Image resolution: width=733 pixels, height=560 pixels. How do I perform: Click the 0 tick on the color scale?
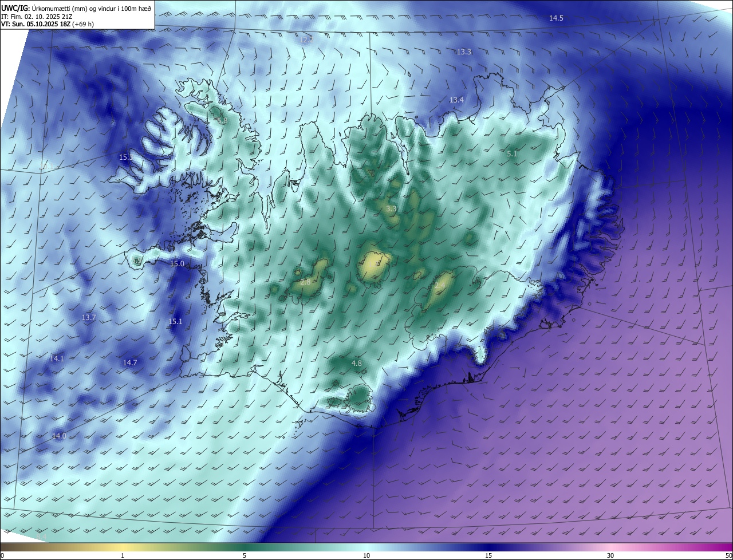point(2,555)
